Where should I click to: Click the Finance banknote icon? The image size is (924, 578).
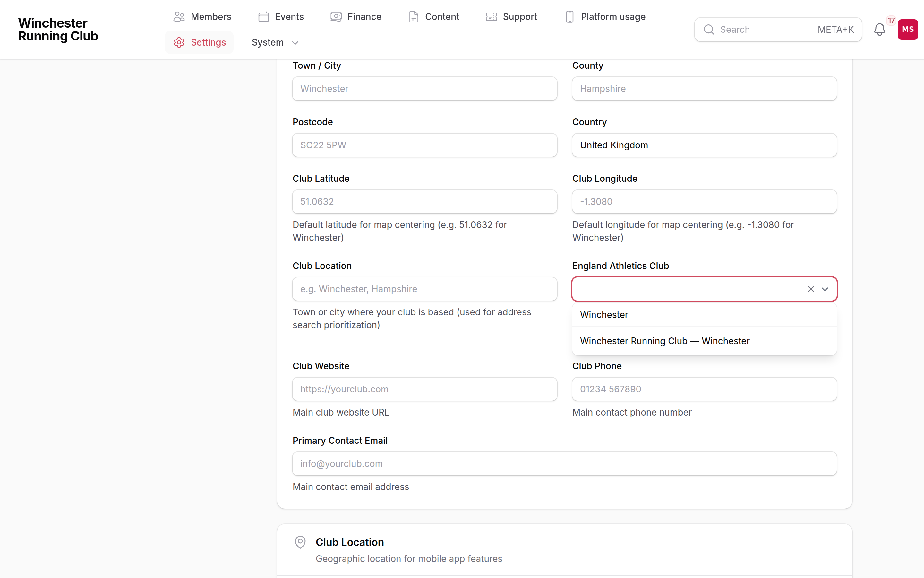336,17
